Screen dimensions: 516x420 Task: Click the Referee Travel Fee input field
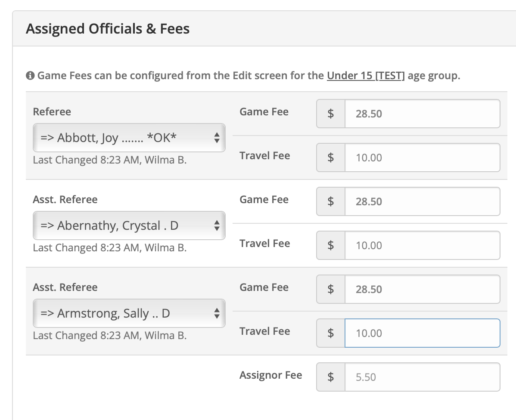click(422, 157)
